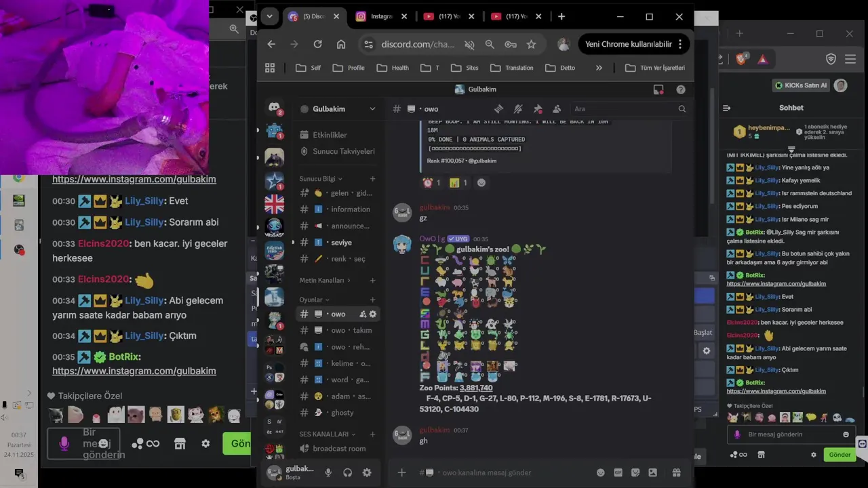The width and height of the screenshot is (868, 488).
Task: Add reaction smiley under the hunting message
Action: 481,182
